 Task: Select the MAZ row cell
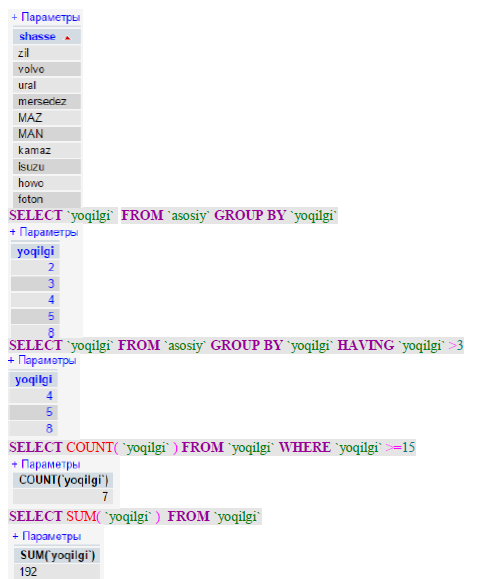[47, 118]
